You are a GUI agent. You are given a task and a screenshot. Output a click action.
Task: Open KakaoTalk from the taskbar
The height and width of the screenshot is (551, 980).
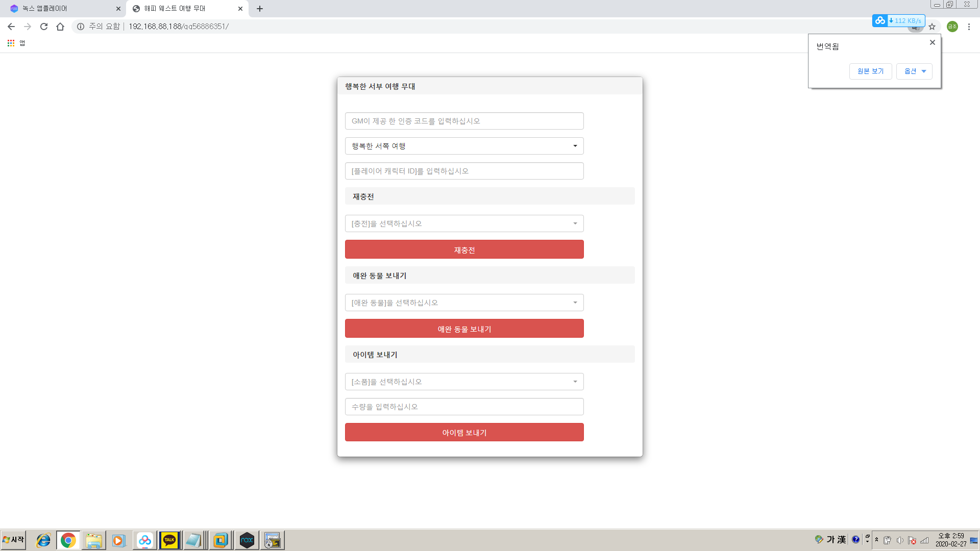[169, 540]
